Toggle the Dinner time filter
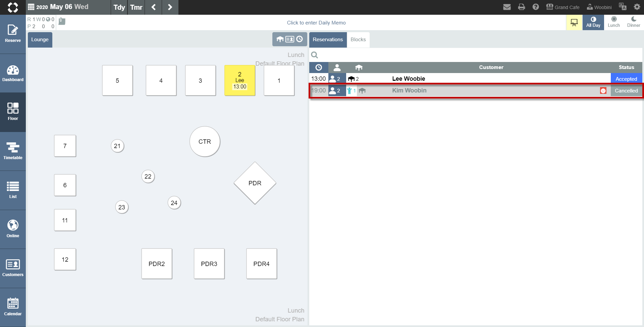 click(634, 22)
